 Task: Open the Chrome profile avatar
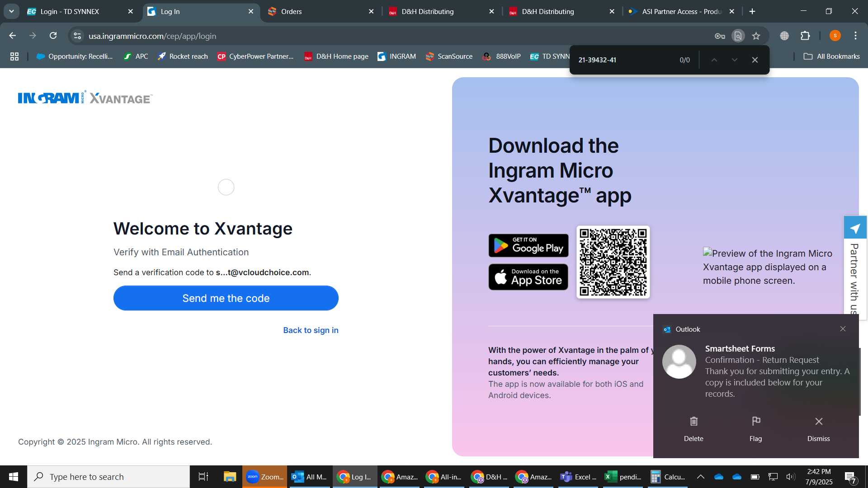[835, 36]
